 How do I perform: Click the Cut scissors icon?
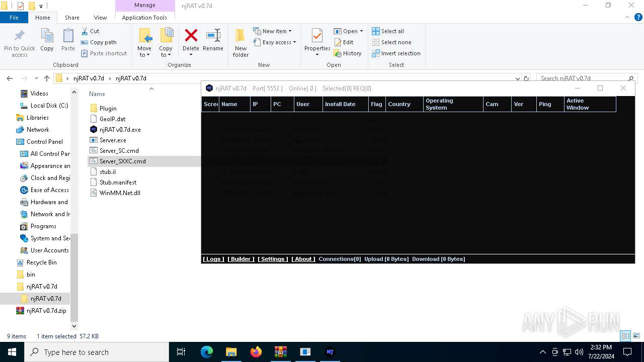pyautogui.click(x=84, y=31)
